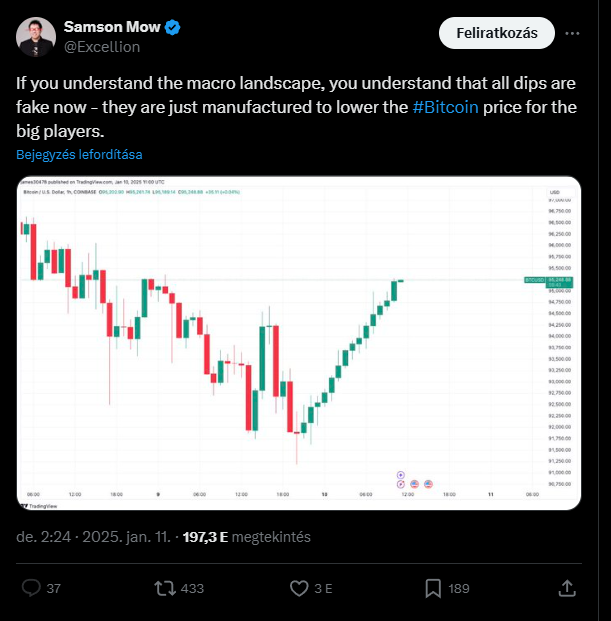Open the three-dot more options menu

pos(572,33)
